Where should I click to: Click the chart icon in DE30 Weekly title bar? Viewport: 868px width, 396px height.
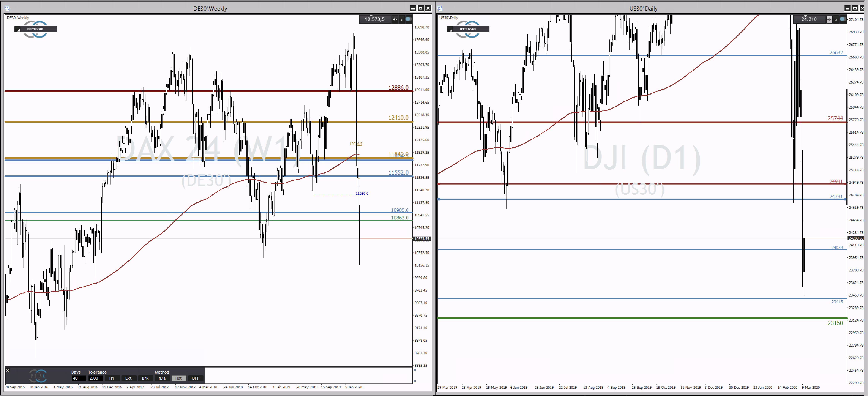7,8
